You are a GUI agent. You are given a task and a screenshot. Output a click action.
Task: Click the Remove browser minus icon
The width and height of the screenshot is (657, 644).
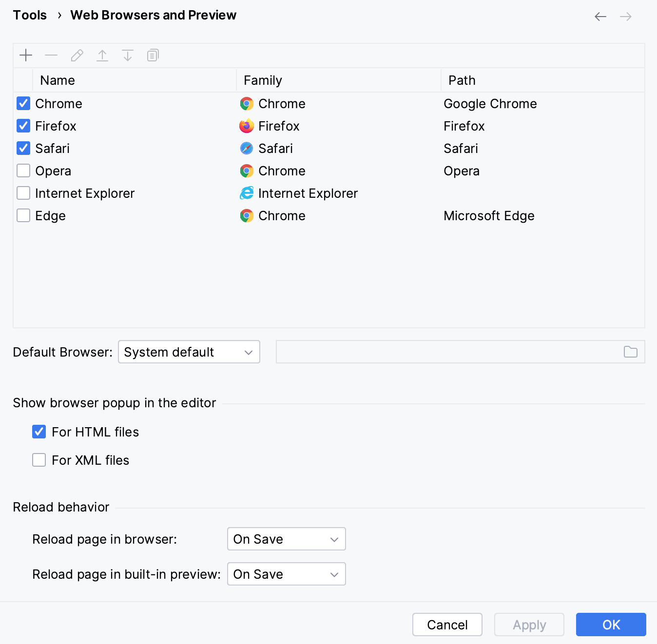tap(51, 55)
